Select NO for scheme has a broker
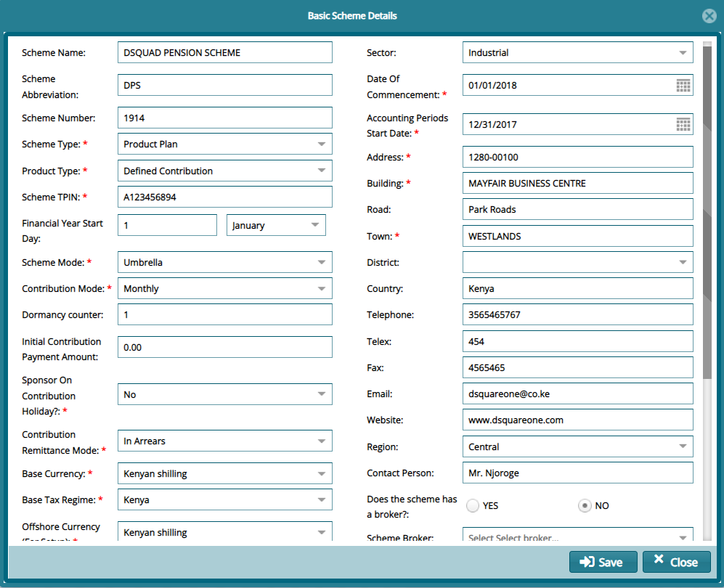 pyautogui.click(x=585, y=505)
